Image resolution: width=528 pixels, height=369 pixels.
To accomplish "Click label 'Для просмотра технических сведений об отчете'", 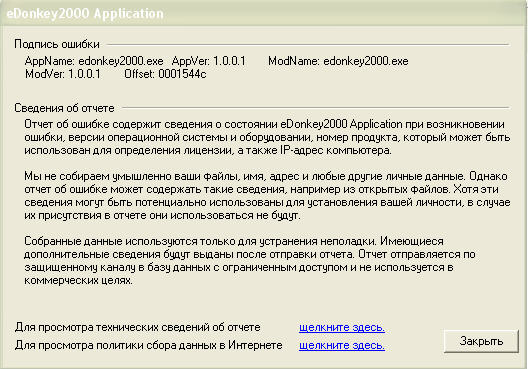I will [x=137, y=327].
